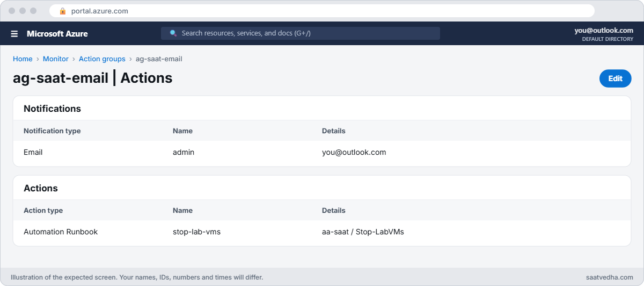Select the stop-lab-vms name cell
The width and height of the screenshot is (644, 286).
click(196, 232)
